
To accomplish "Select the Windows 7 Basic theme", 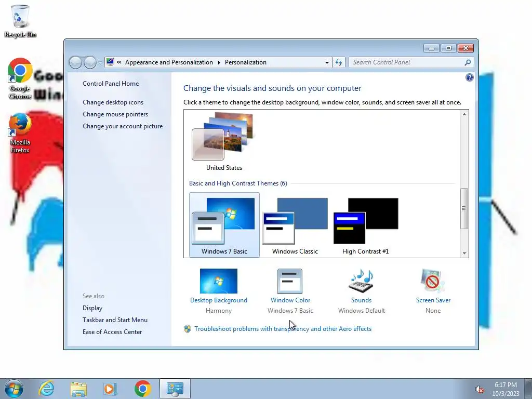I will click(224, 225).
